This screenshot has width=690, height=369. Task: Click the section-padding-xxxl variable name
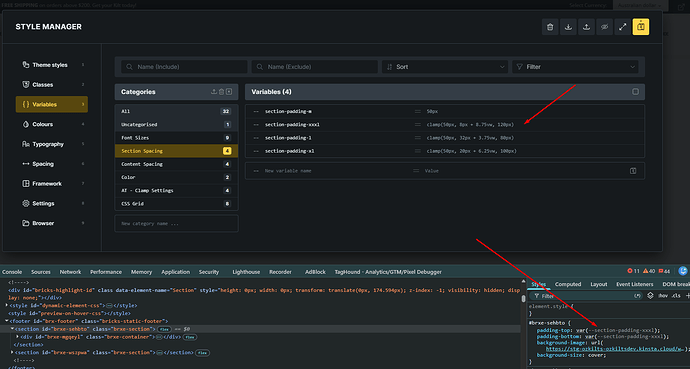(x=292, y=125)
